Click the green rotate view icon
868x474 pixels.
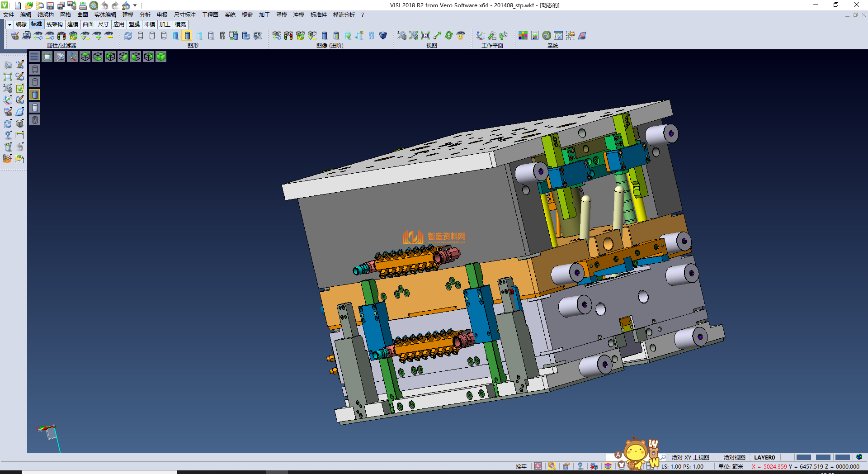click(x=448, y=36)
